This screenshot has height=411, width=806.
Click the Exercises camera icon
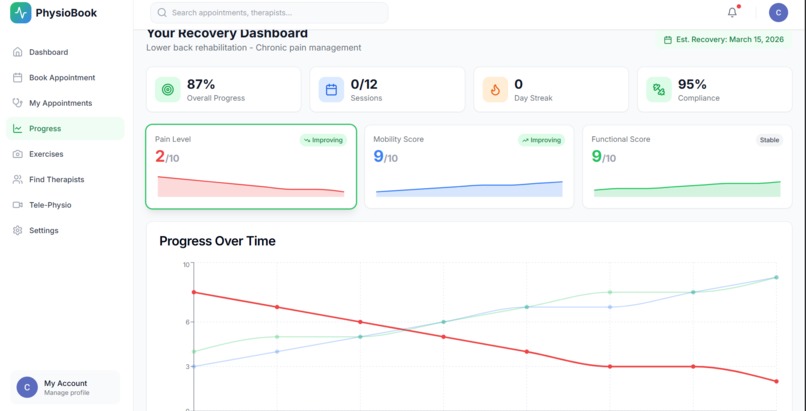click(17, 154)
